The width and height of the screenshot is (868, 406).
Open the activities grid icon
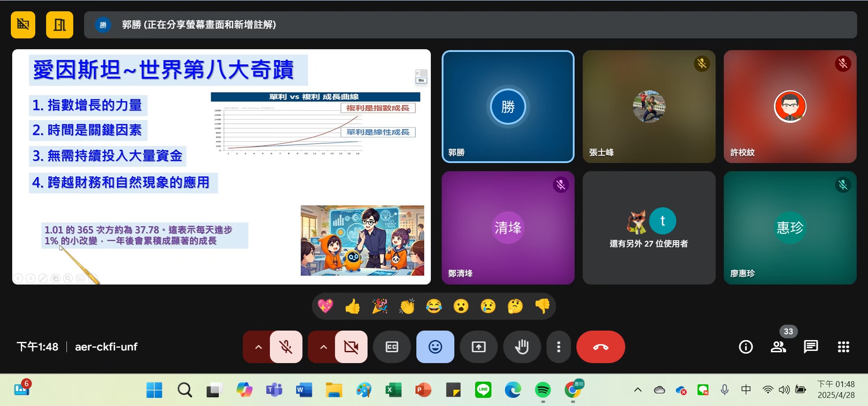(x=843, y=347)
